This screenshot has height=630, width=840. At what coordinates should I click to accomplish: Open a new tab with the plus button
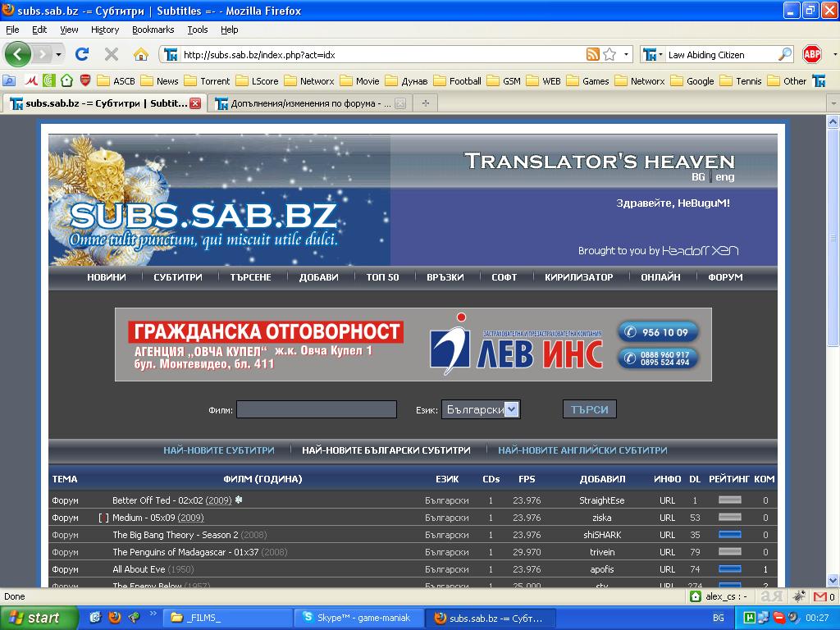tap(426, 103)
